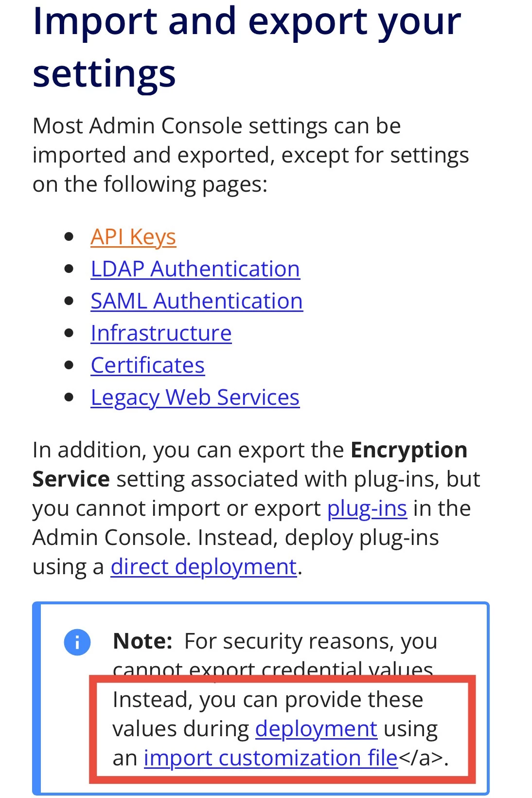Open the direct deployment link
532x798 pixels.
[204, 567]
